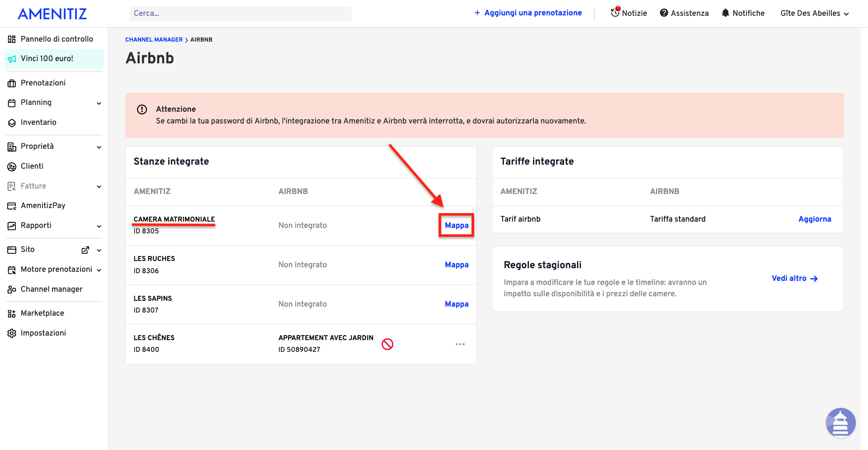
Task: Click the Tarif airbnb rate name
Action: coord(520,219)
